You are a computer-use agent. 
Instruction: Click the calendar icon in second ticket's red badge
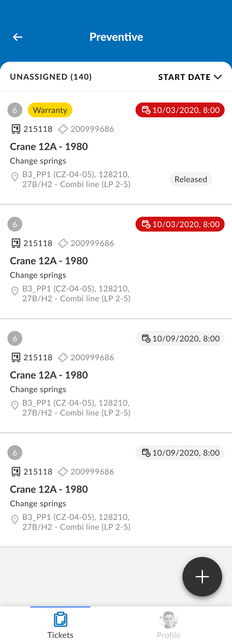146,224
